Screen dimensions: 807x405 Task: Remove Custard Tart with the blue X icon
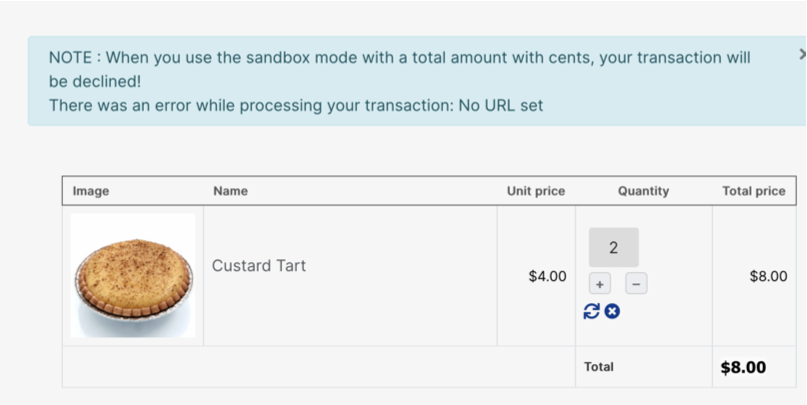612,311
